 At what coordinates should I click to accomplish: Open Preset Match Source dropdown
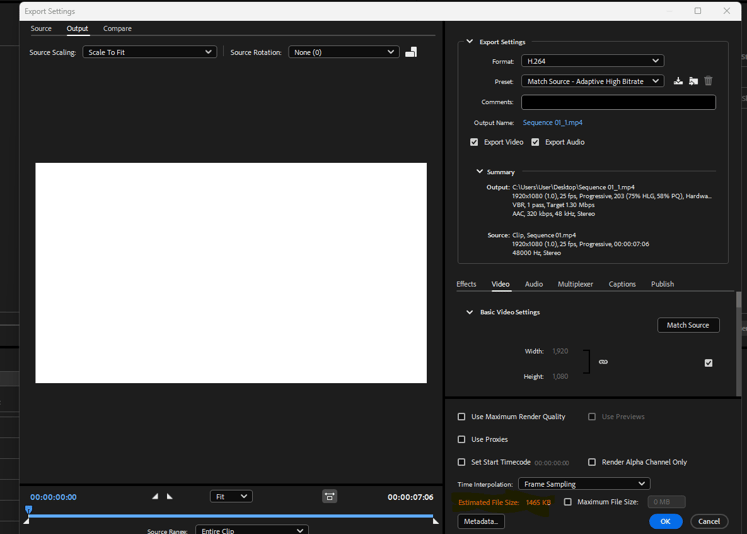[x=593, y=81]
